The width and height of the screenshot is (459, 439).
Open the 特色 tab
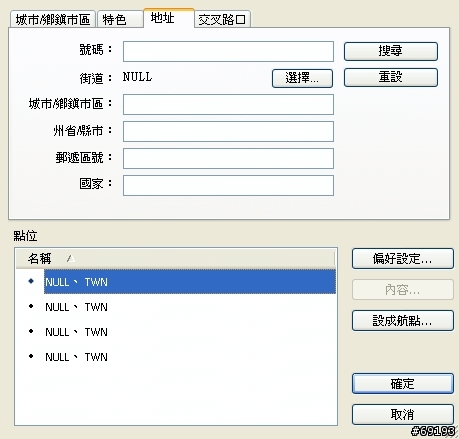click(120, 19)
